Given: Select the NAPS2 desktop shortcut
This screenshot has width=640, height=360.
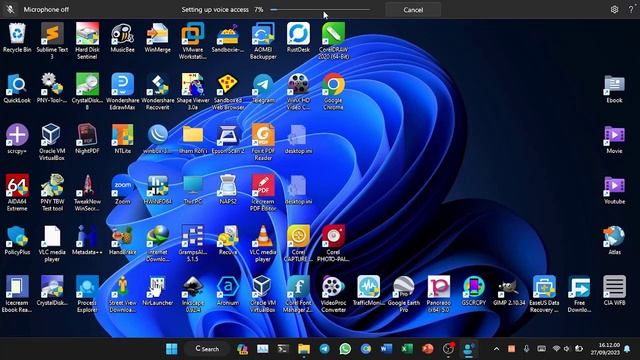Looking at the screenshot, I should (x=228, y=190).
